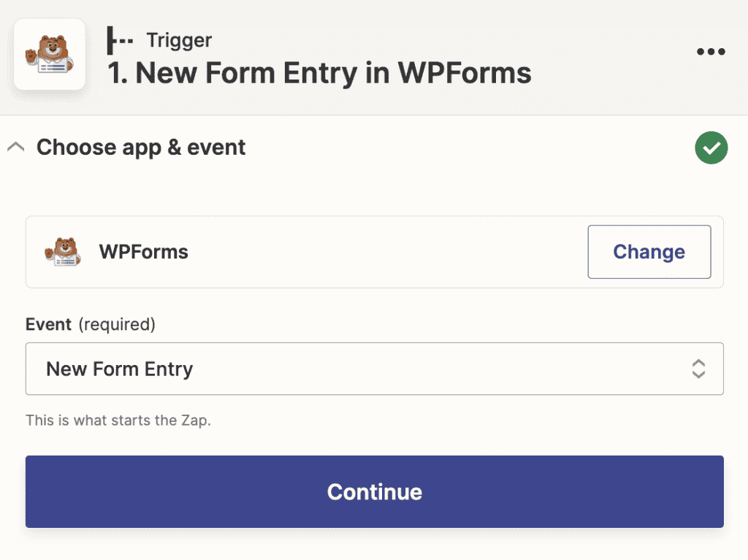Click the green checkmark status icon

(x=711, y=148)
